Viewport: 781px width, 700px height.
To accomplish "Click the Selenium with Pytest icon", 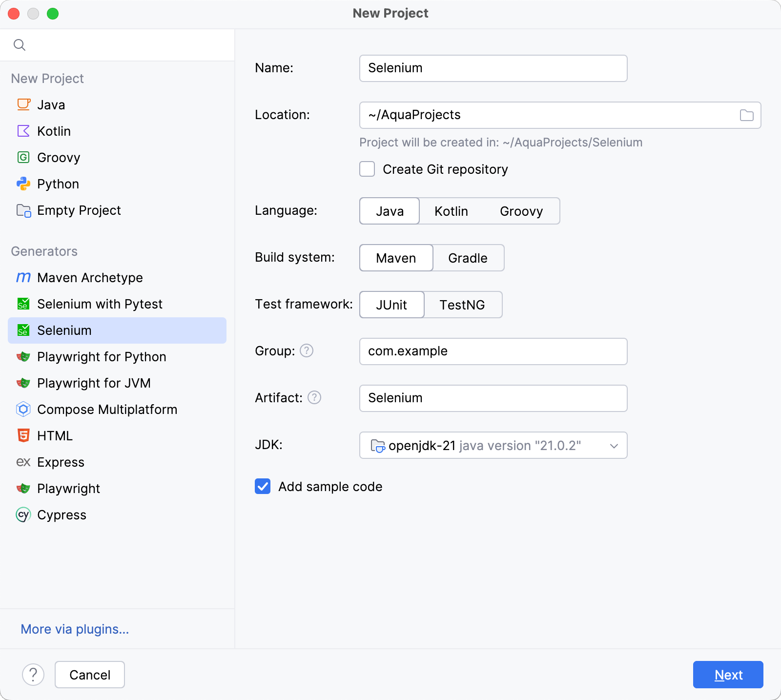I will tap(23, 304).
